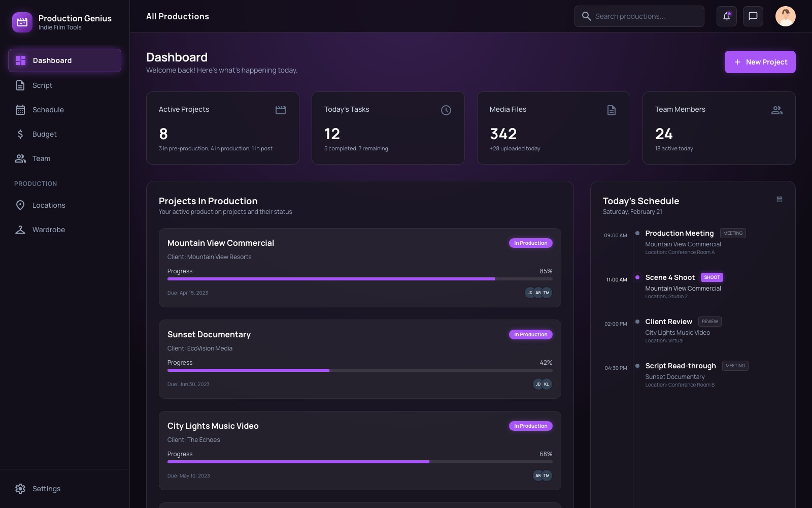Open the messages chat icon
This screenshot has width=812, height=508.
click(x=753, y=16)
